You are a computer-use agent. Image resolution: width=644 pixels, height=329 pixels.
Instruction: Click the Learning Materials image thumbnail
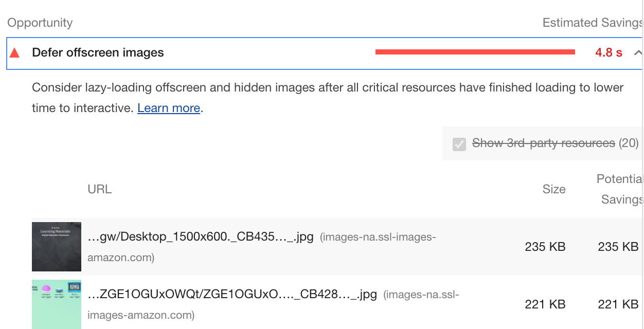57,247
